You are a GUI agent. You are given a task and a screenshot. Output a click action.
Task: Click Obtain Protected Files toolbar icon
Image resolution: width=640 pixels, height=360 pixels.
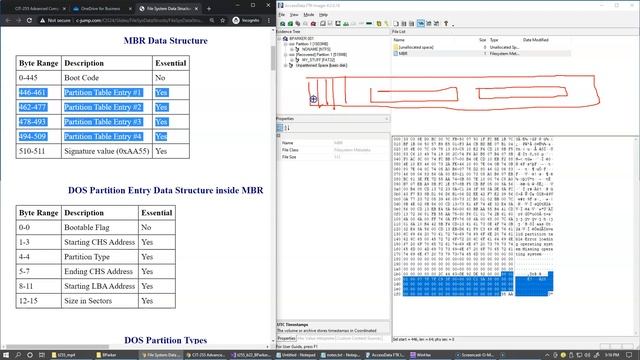click(x=379, y=24)
